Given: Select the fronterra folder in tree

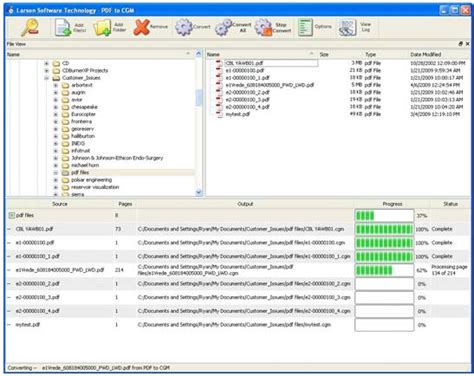Looking at the screenshot, I should [81, 122].
